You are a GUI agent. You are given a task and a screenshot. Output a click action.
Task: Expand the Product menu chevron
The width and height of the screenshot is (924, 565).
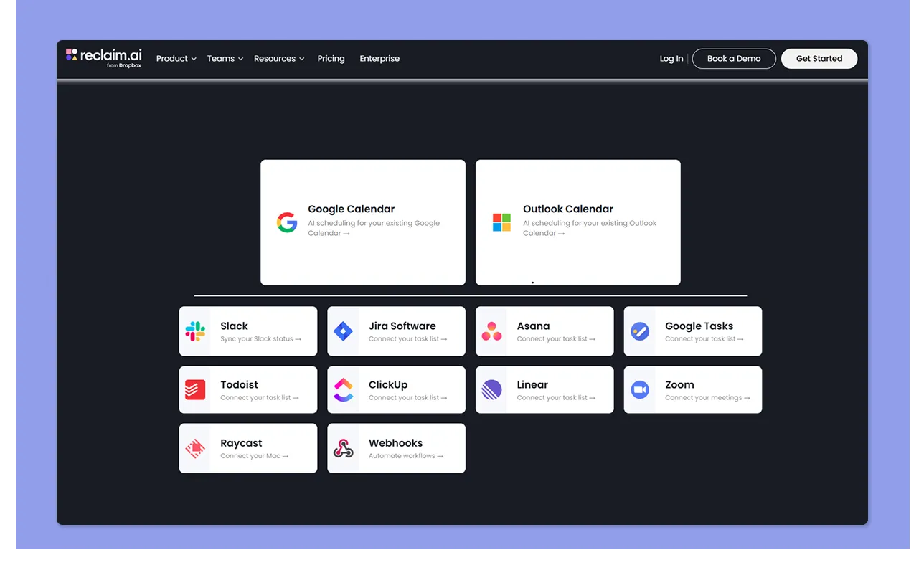click(194, 59)
